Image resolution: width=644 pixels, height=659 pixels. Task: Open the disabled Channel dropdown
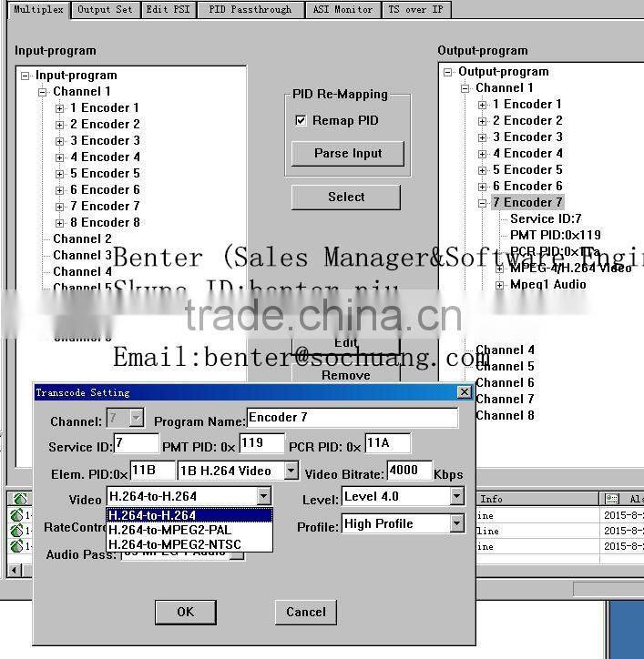pos(137,418)
